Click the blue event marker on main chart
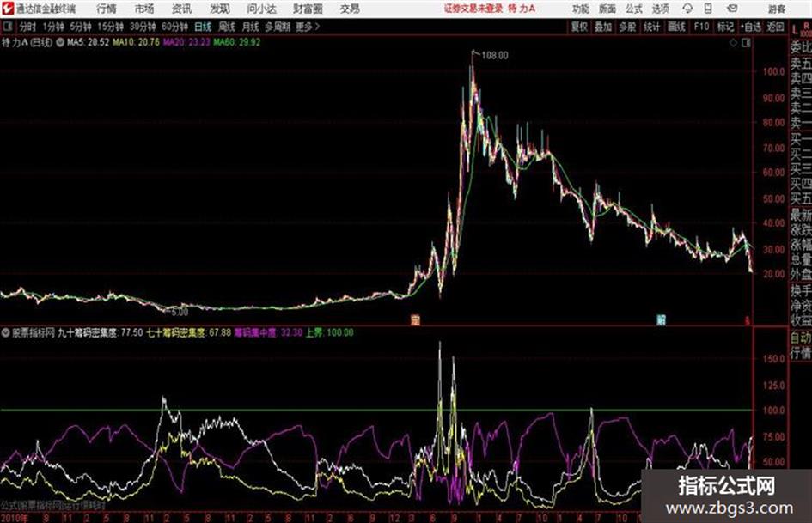Image resolution: width=812 pixels, height=523 pixels. [661, 319]
